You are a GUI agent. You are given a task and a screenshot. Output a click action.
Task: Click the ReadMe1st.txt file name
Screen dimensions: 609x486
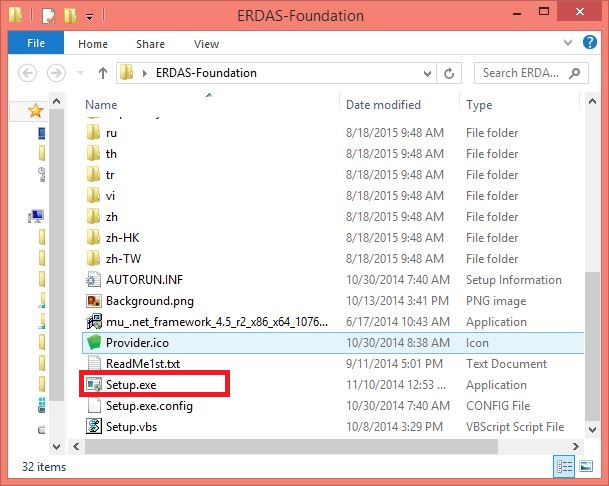point(143,364)
